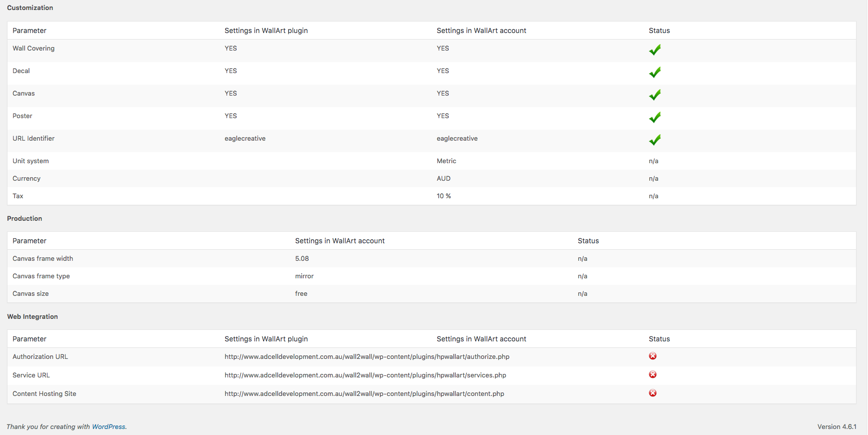This screenshot has height=435, width=868.
Task: Click the Web Integration section heading
Action: pyautogui.click(x=33, y=316)
